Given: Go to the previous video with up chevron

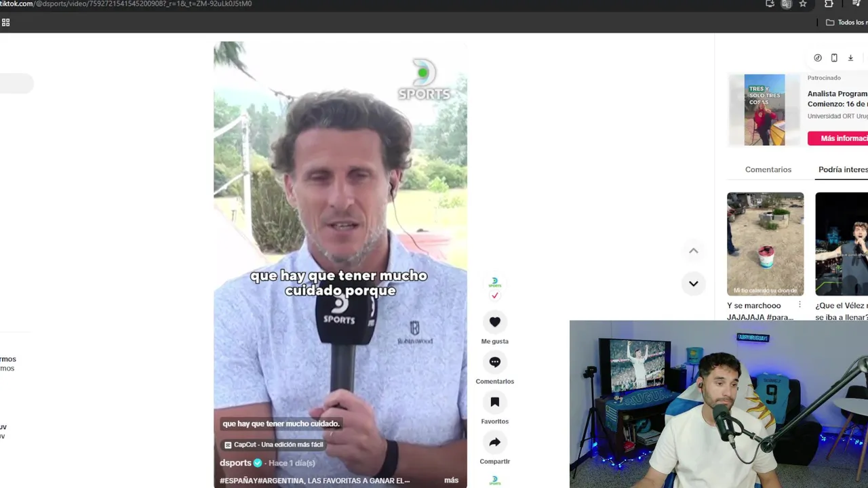Looking at the screenshot, I should click(x=693, y=251).
